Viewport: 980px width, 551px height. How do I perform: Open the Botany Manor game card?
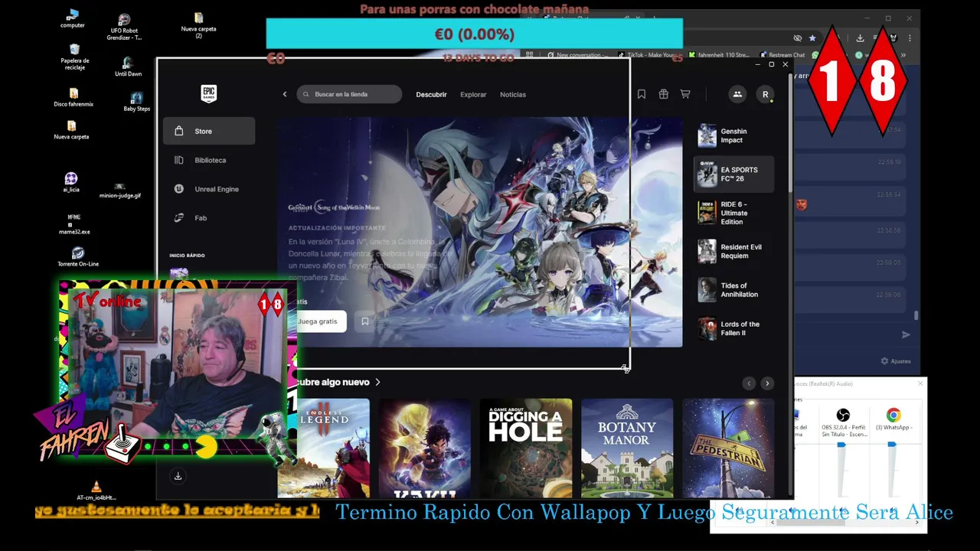click(627, 448)
